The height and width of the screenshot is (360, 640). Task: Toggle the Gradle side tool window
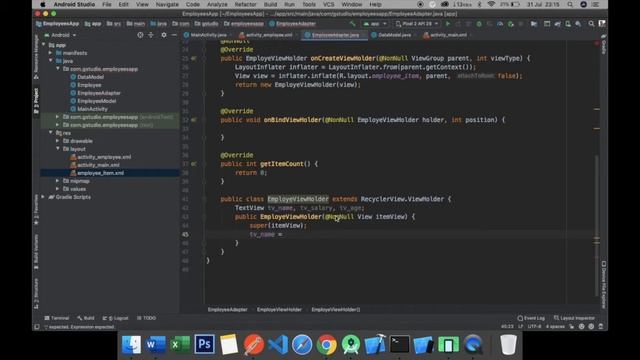pyautogui.click(x=604, y=44)
